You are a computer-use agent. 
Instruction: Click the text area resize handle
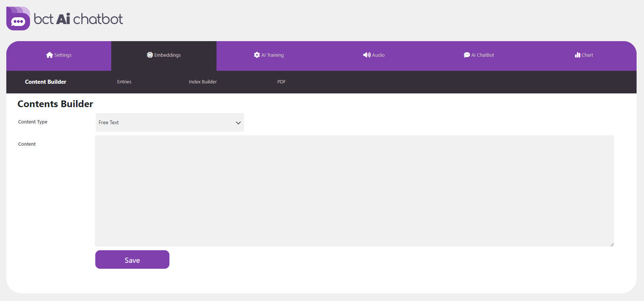(x=612, y=244)
